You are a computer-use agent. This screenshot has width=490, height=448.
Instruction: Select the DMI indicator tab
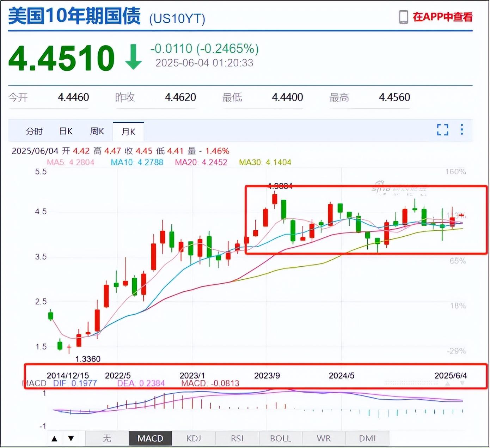pyautogui.click(x=367, y=438)
